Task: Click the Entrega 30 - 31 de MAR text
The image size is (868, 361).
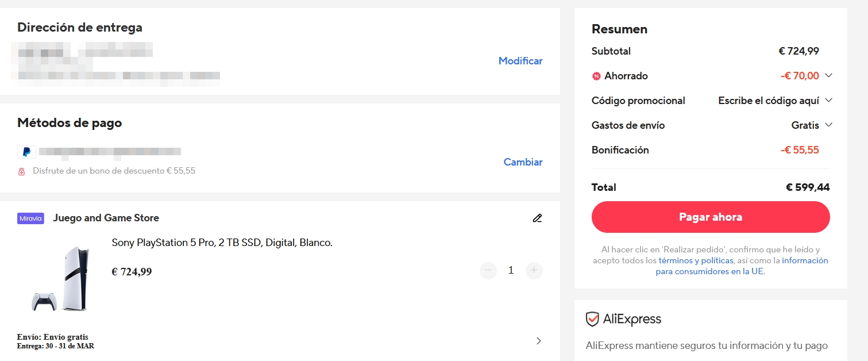Action: pyautogui.click(x=56, y=346)
